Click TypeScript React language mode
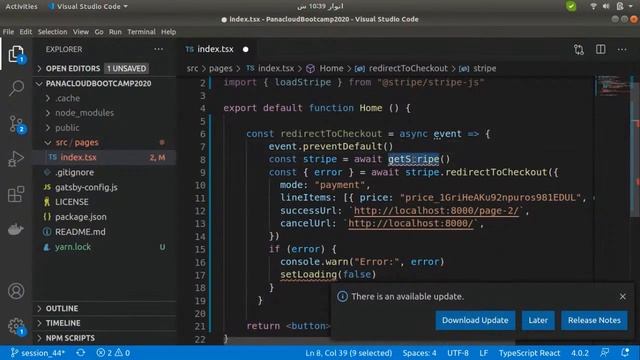Screen dimensions: 640x360 [529, 353]
